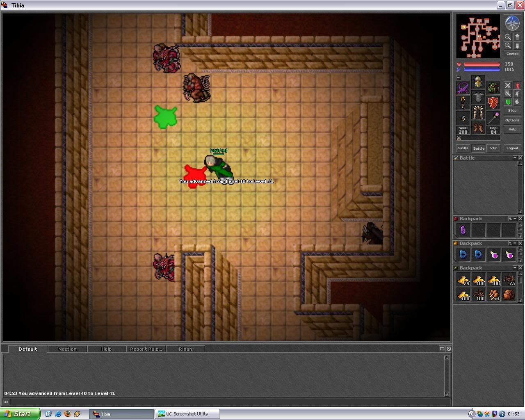Select the second blue rune in second Backpack
Screen dimensions: 525x420
[478, 255]
